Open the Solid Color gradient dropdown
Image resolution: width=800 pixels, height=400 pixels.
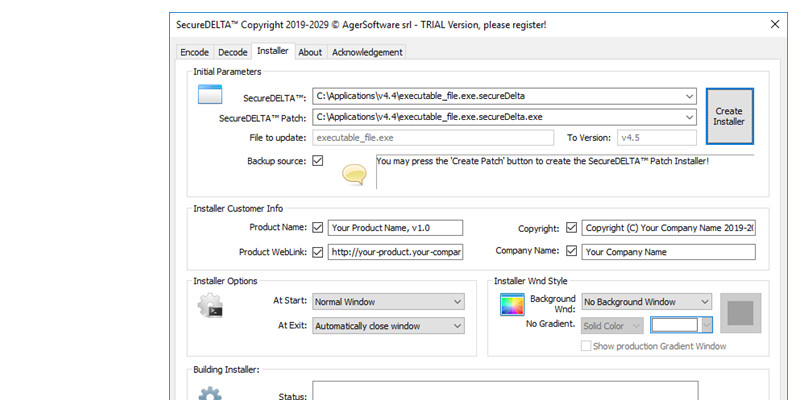click(x=612, y=326)
